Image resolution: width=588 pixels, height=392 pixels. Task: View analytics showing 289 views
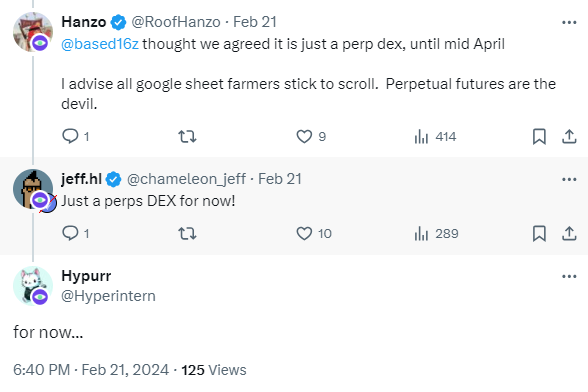click(436, 234)
